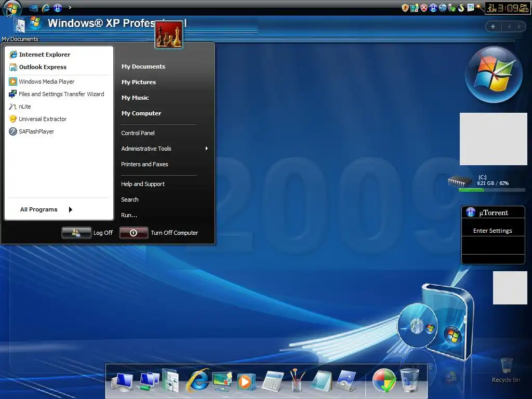Open Control Panel
This screenshot has height=399, width=532.
click(x=138, y=133)
